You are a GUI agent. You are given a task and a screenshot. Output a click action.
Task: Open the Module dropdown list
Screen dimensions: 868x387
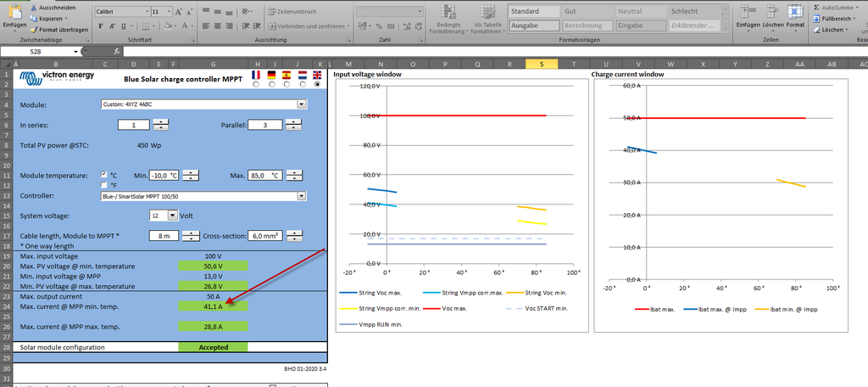point(302,104)
